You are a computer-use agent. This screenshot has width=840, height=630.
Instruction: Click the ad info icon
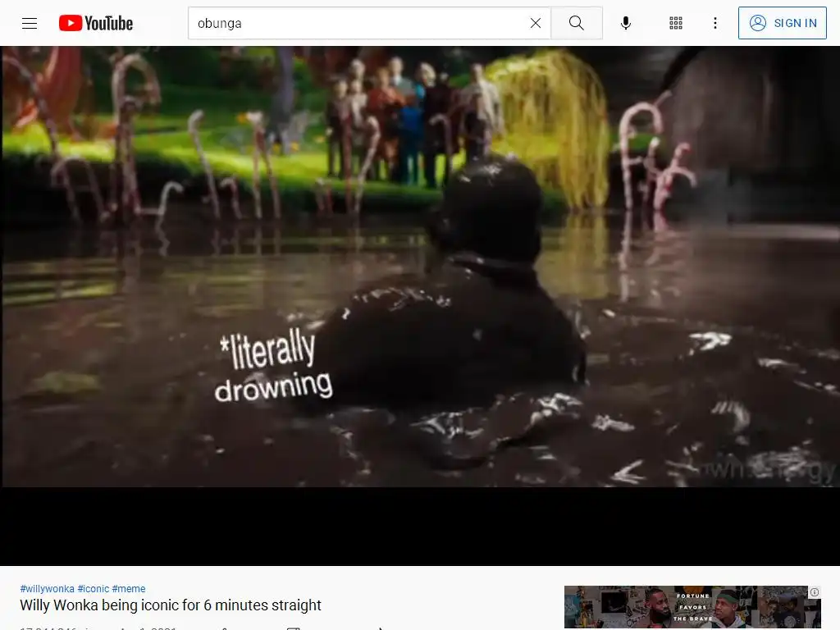pyautogui.click(x=815, y=592)
